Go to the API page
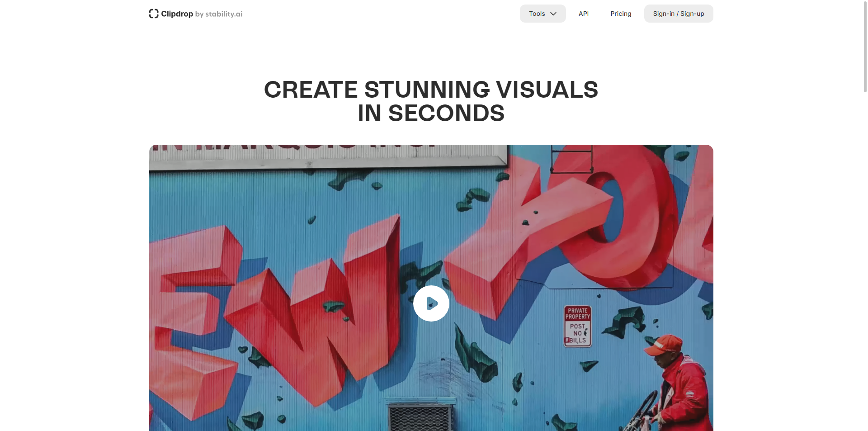The image size is (868, 431). click(584, 14)
